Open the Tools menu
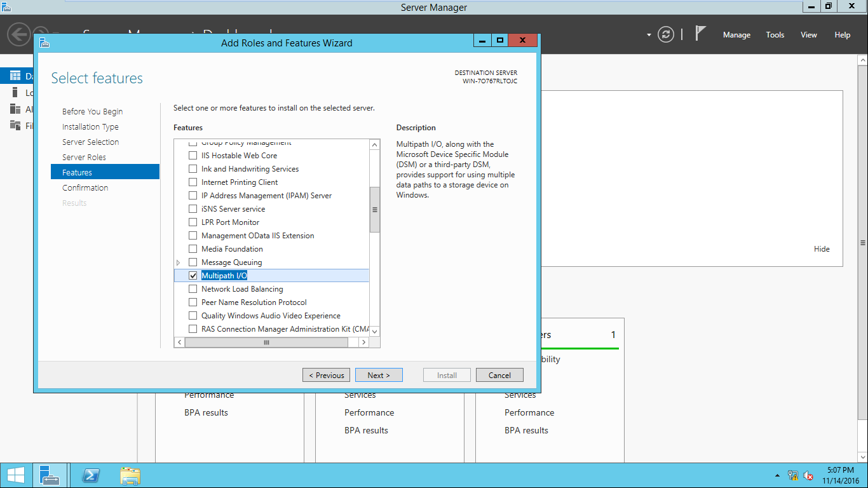 pos(775,35)
